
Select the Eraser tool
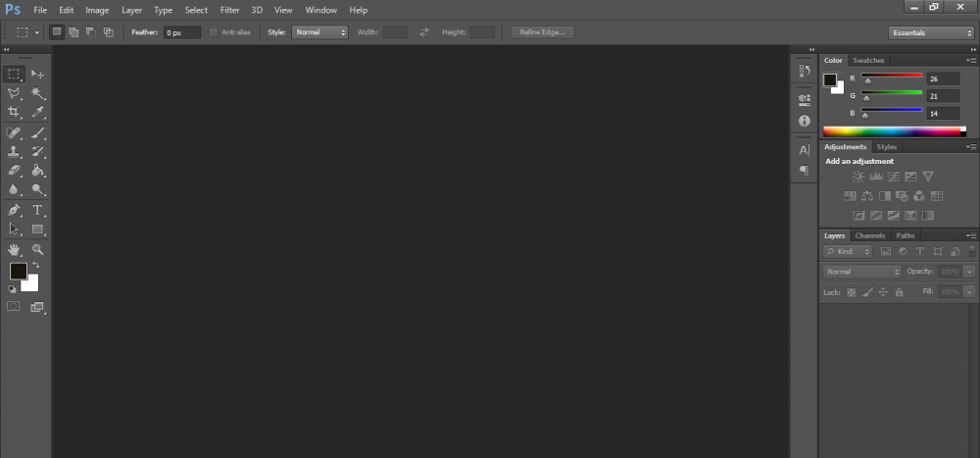point(14,171)
